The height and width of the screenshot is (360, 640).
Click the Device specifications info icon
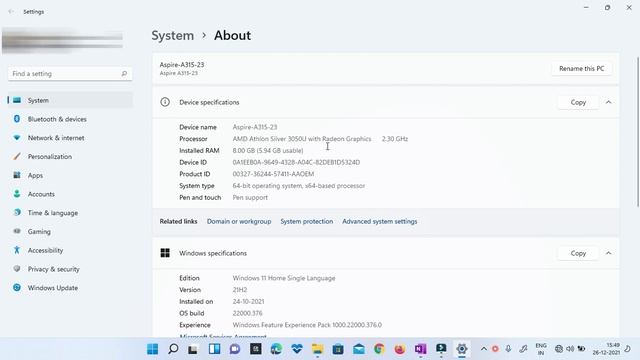[x=165, y=102]
